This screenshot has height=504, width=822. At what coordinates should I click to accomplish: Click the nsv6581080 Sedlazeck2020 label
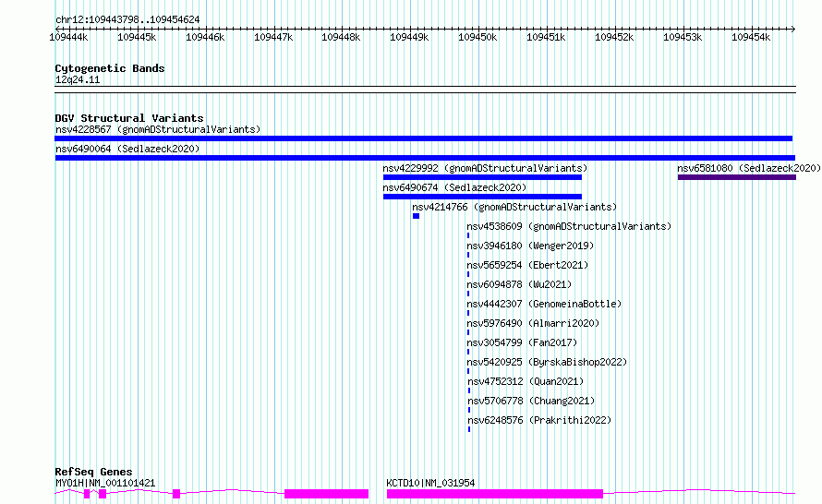[x=749, y=168]
